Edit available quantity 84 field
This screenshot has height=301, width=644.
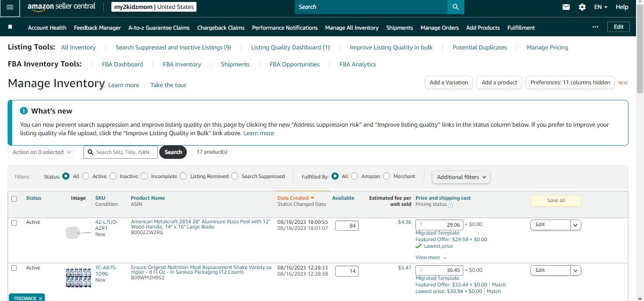click(347, 226)
